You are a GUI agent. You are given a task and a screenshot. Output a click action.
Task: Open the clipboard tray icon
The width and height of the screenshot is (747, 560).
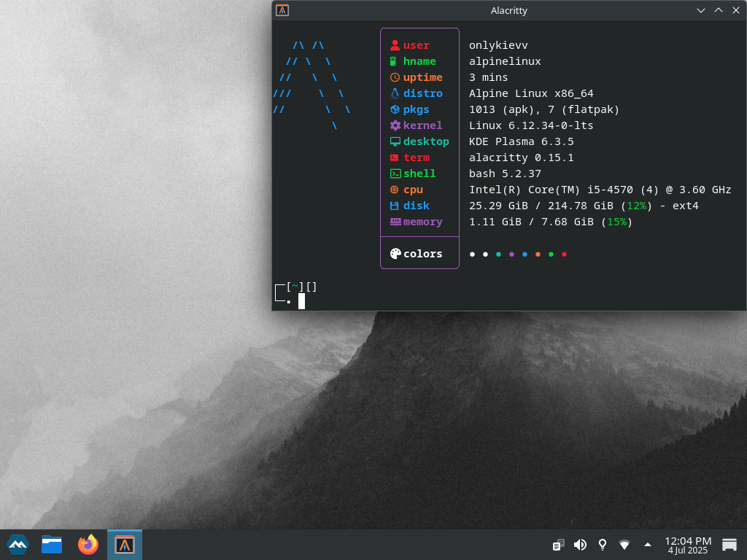click(x=558, y=545)
